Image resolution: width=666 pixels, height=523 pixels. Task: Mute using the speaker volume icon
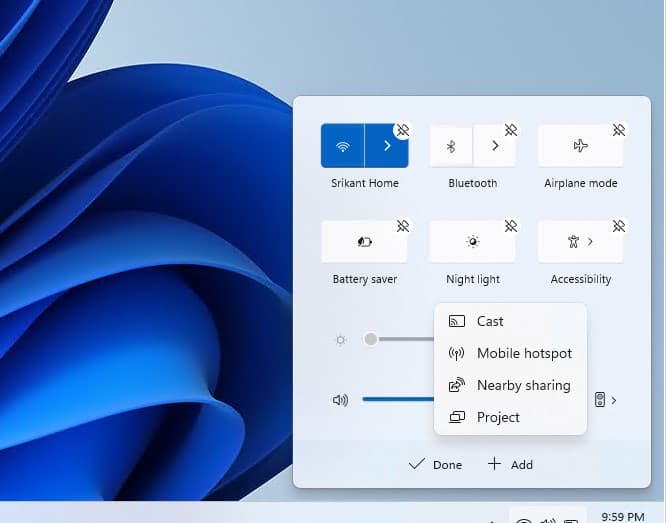tap(340, 400)
